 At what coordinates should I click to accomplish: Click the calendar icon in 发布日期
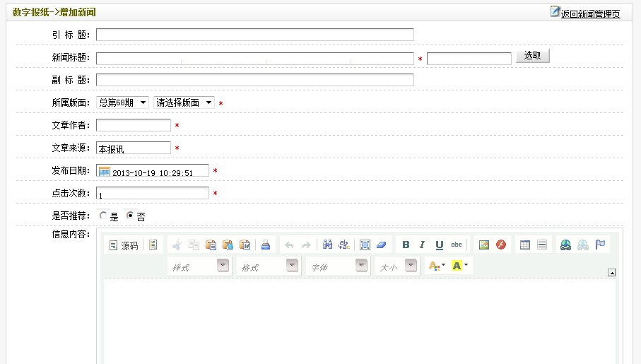[x=105, y=172]
